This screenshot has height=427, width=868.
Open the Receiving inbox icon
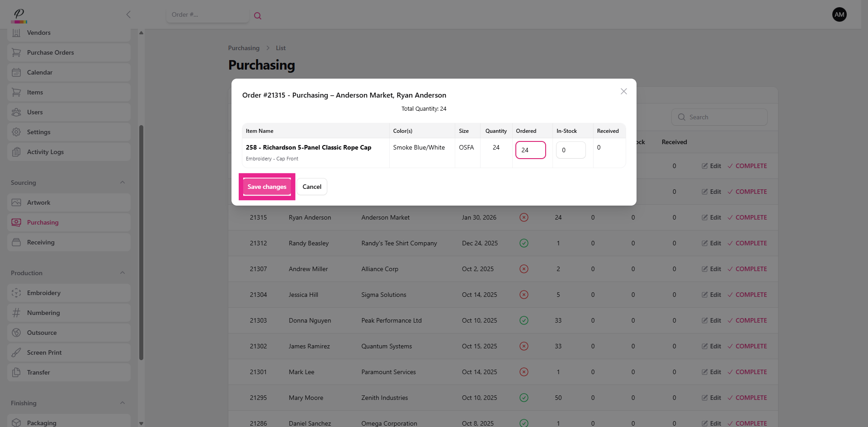16,242
